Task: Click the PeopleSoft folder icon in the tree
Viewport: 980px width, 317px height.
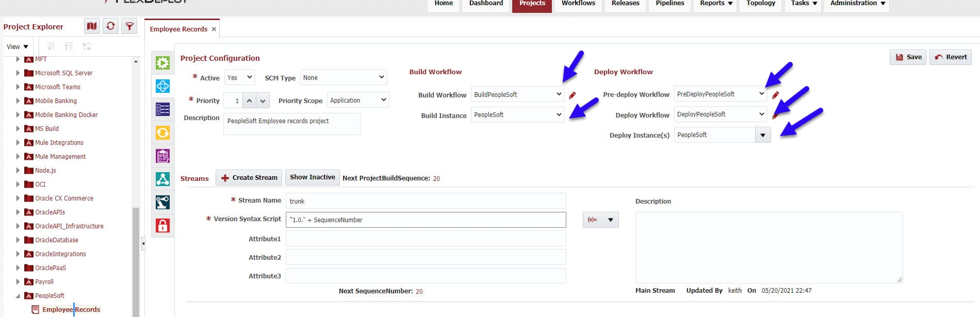Action: click(29, 295)
